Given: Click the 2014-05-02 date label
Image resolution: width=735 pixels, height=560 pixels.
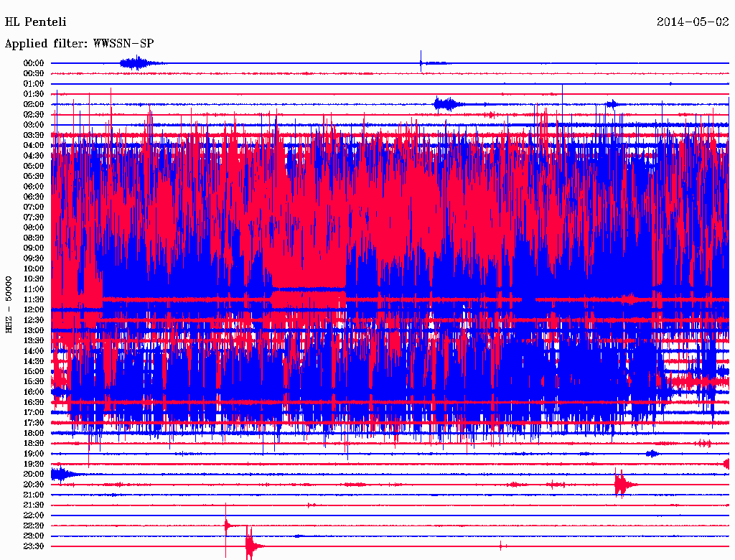Looking at the screenshot, I should [x=693, y=22].
